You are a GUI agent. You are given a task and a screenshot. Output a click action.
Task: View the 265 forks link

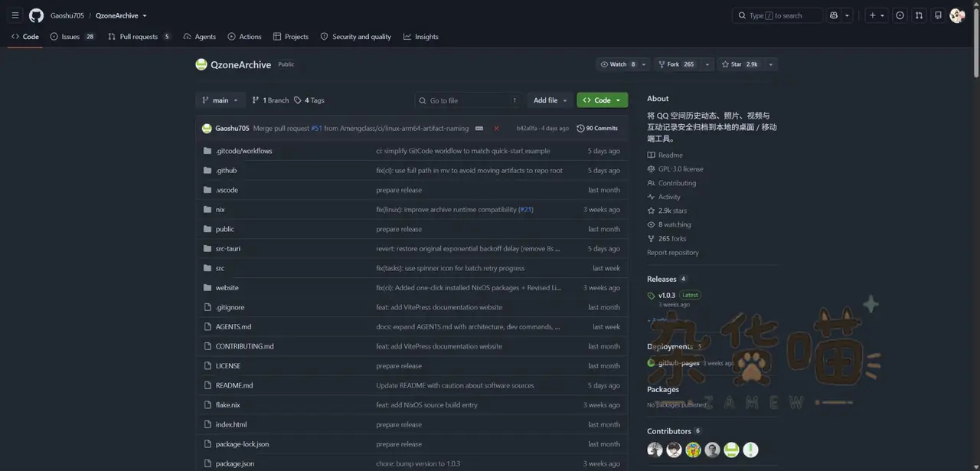667,238
